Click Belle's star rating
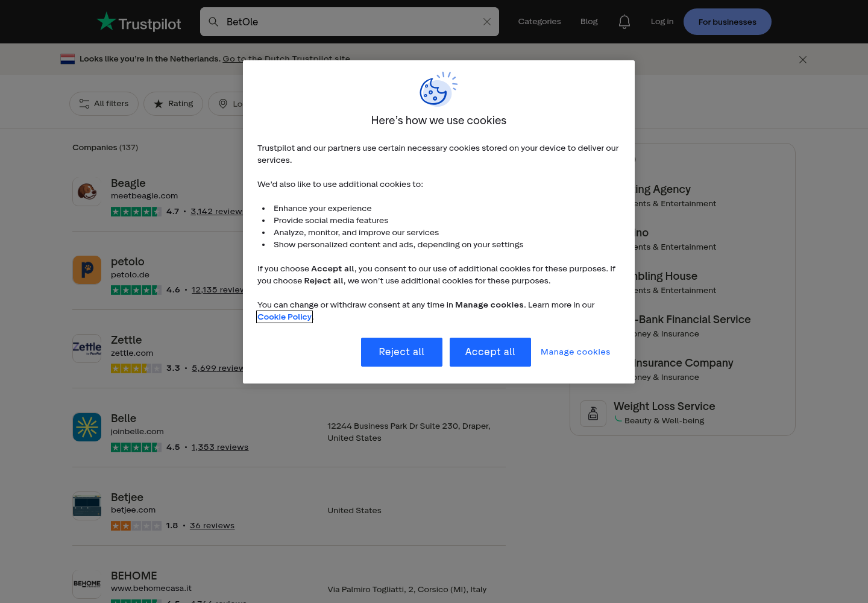This screenshot has width=868, height=603. 136,447
